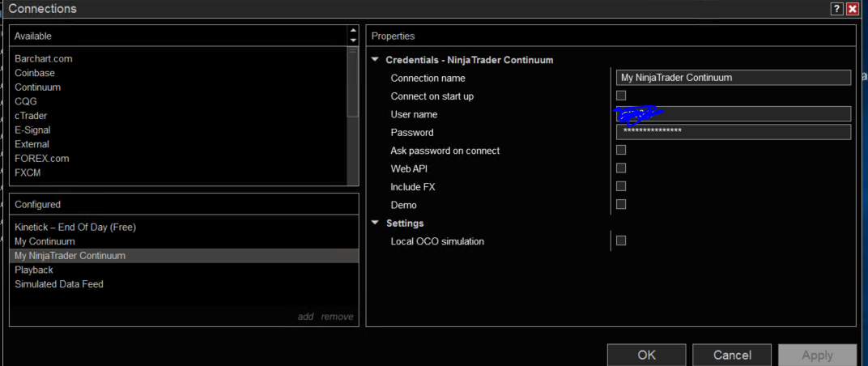This screenshot has height=366, width=868.
Task: Toggle Ask password on connect checkbox
Action: pyautogui.click(x=621, y=150)
